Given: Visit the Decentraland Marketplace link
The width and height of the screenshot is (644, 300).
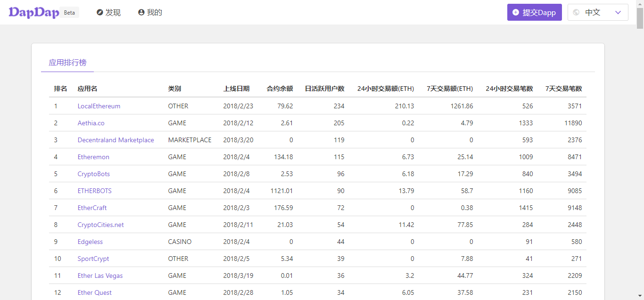Looking at the screenshot, I should point(116,140).
